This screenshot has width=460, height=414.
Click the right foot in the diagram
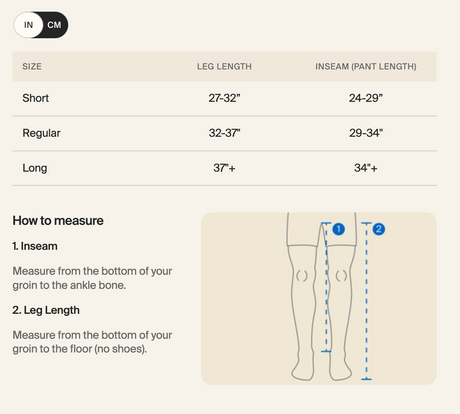[340, 370]
